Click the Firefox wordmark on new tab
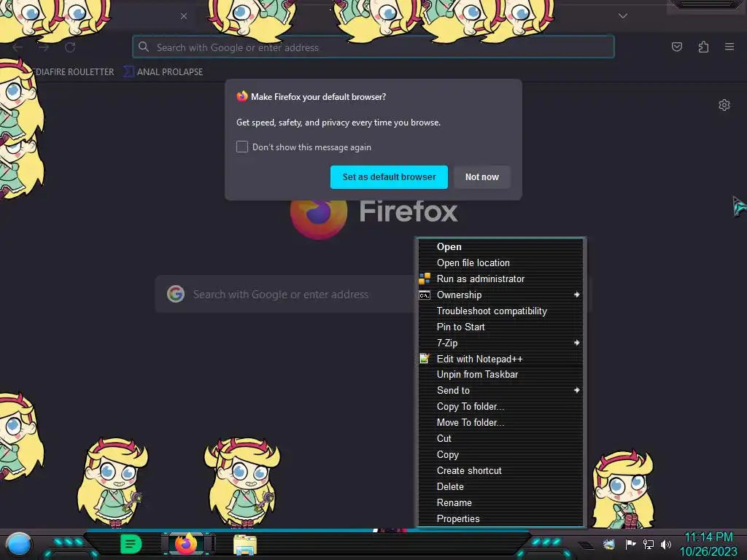This screenshot has width=747, height=560. point(409,211)
